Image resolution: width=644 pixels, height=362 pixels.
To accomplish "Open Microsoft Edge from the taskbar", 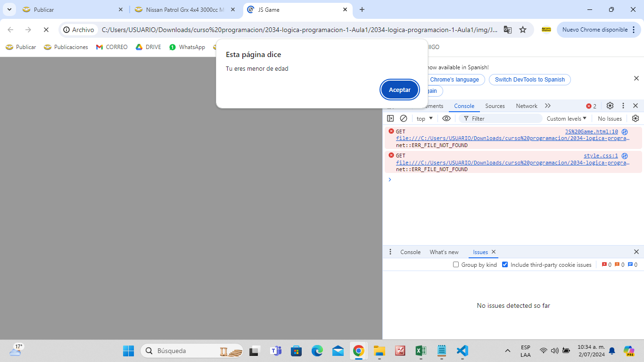I will click(317, 351).
